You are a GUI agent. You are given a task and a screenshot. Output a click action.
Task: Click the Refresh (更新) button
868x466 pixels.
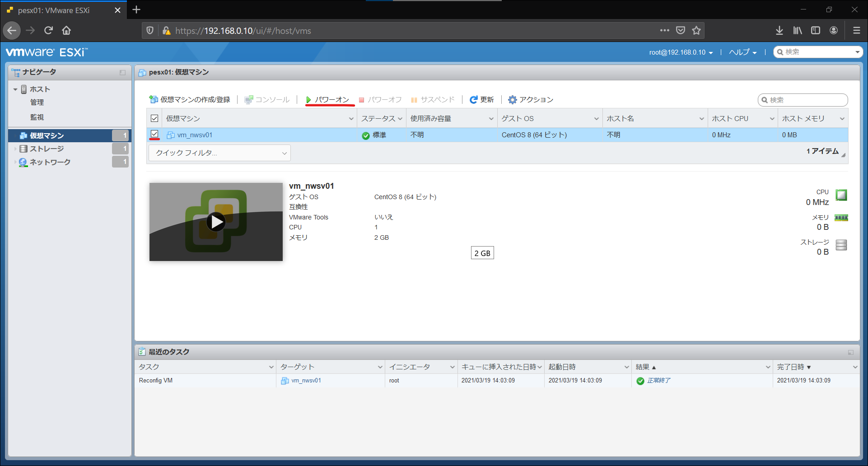tap(482, 99)
